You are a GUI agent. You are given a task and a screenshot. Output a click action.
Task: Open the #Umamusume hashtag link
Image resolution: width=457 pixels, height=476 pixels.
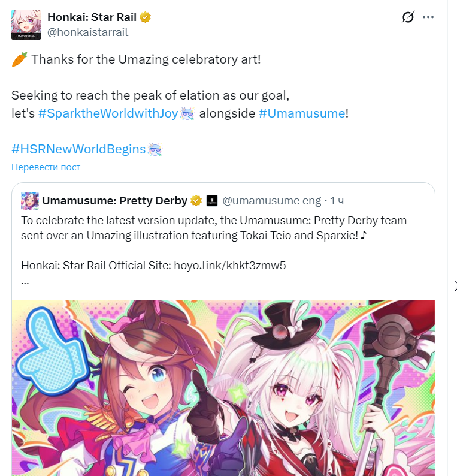(302, 113)
